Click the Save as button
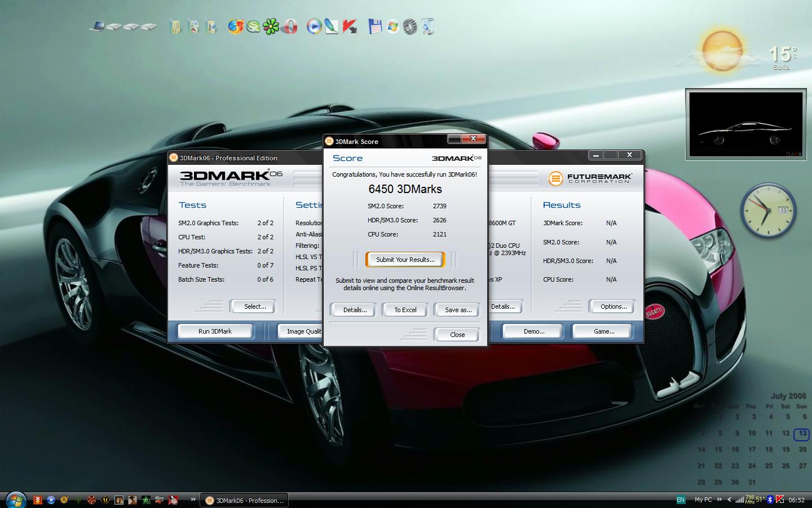812x508 pixels. [x=458, y=310]
